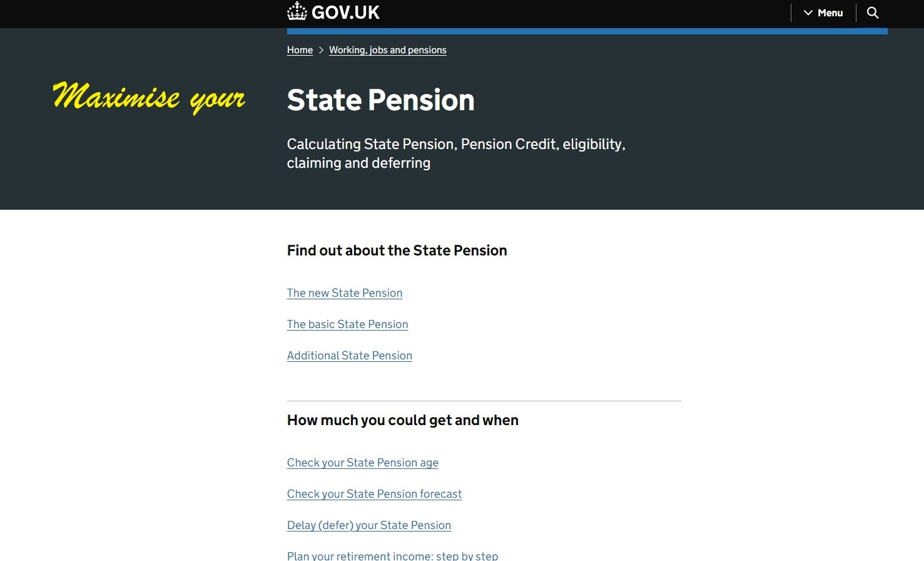Click the breadcrumb chevron separator
Viewport: 924px width, 561px height.
tap(321, 50)
